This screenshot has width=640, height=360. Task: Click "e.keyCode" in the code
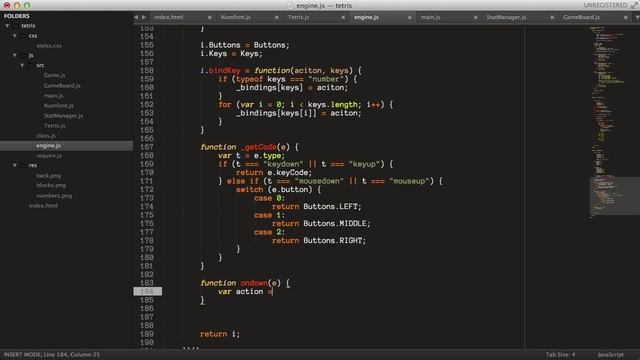(289, 173)
